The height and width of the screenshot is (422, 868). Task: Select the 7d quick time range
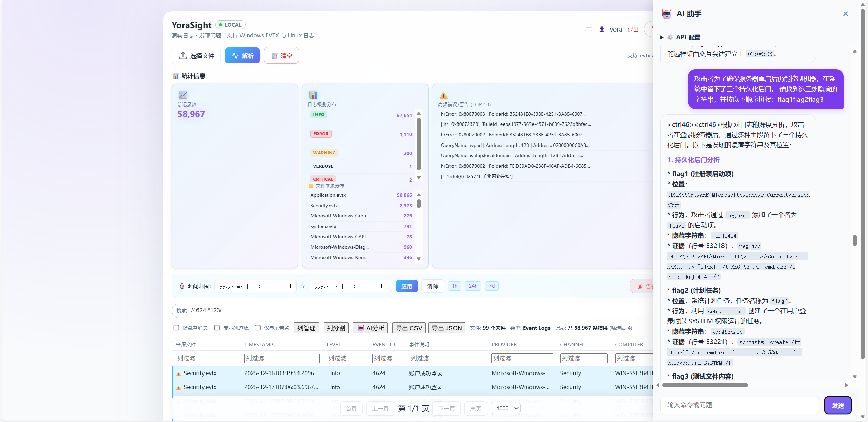[491, 286]
